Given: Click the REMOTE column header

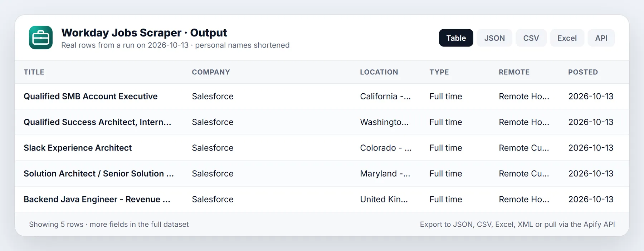Looking at the screenshot, I should pos(514,72).
